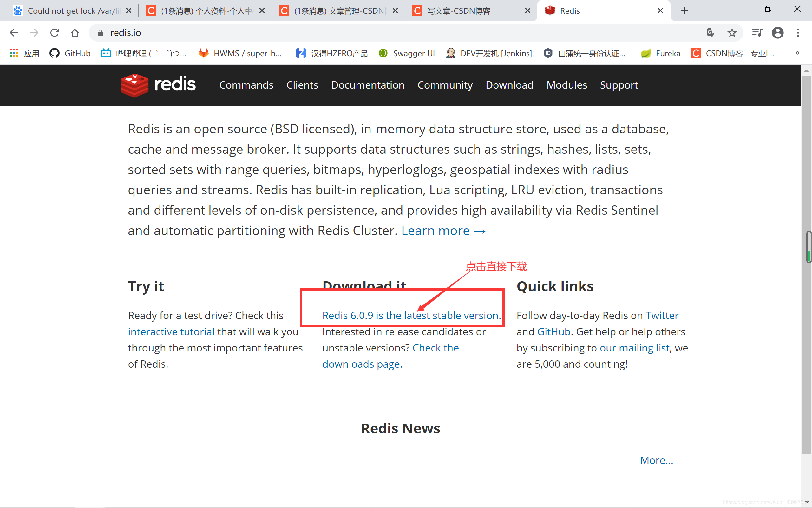Visit the Twitter quick link
The image size is (812, 508).
point(662,316)
